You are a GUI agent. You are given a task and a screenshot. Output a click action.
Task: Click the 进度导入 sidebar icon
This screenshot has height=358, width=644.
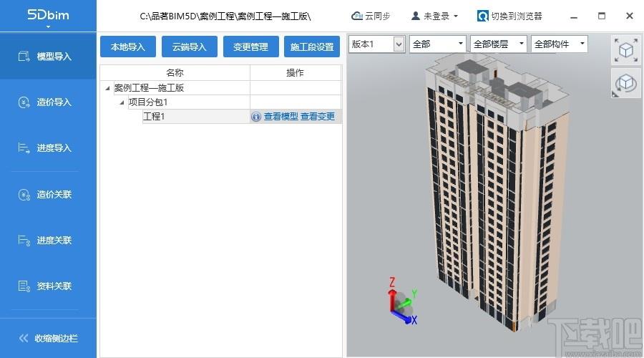pyautogui.click(x=24, y=148)
